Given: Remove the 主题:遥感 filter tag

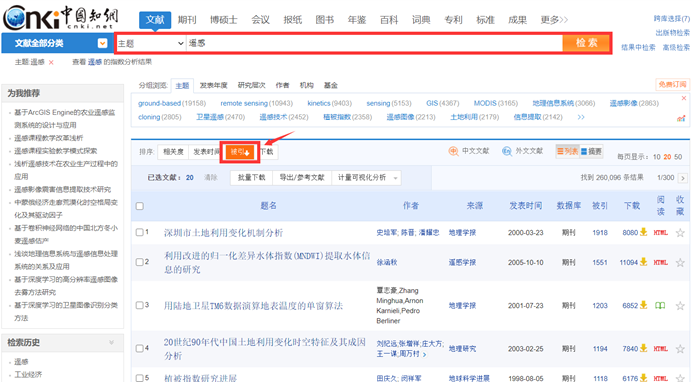Looking at the screenshot, I should tap(51, 62).
